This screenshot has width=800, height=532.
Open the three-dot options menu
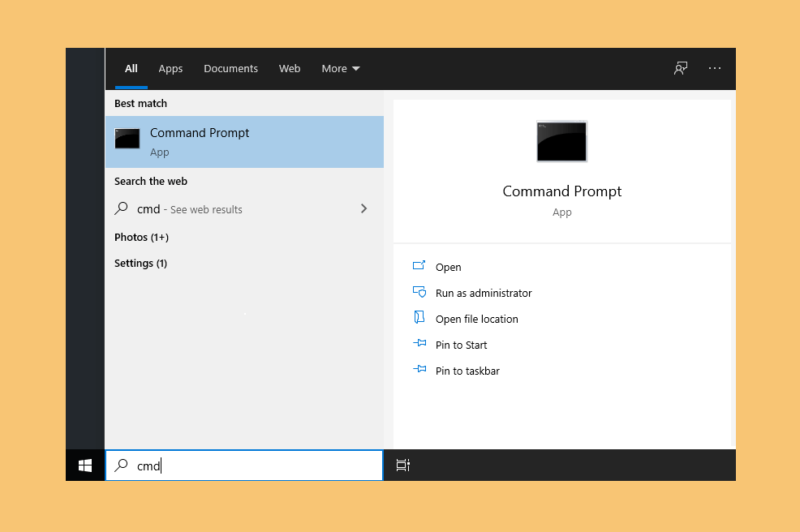point(714,68)
